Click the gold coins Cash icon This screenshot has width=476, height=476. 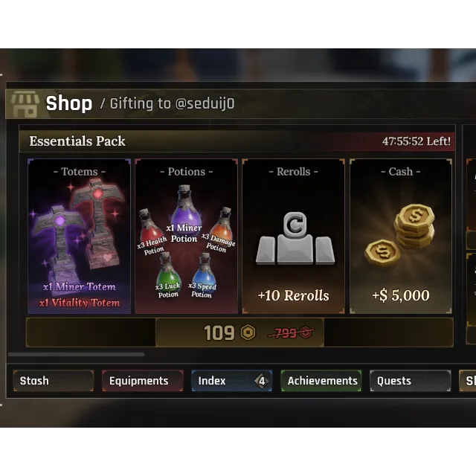(x=400, y=235)
